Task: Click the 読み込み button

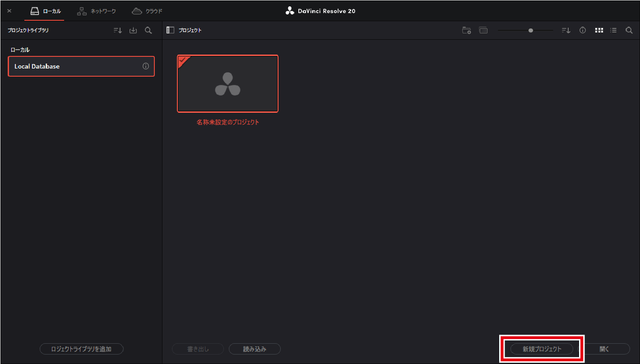Action: click(255, 349)
